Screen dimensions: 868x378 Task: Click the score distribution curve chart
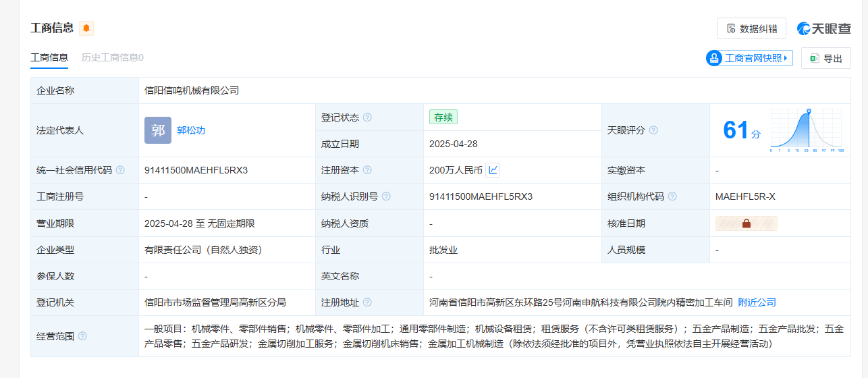(807, 130)
